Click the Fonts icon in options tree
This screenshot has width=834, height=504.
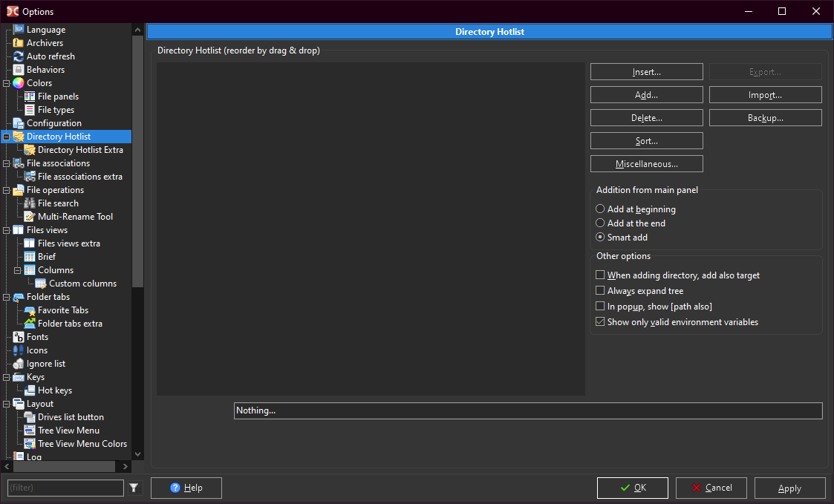pos(19,337)
